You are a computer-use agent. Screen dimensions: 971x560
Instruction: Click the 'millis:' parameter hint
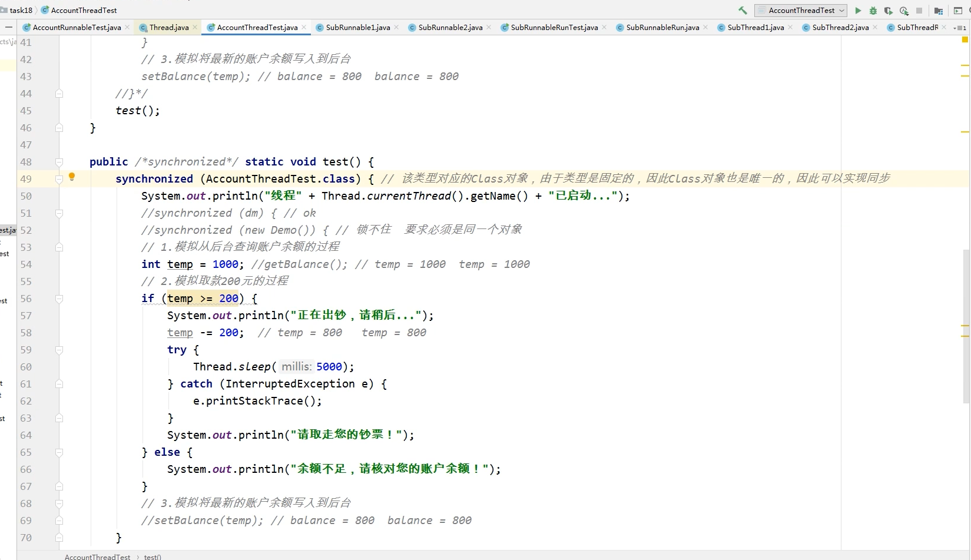[x=297, y=367]
